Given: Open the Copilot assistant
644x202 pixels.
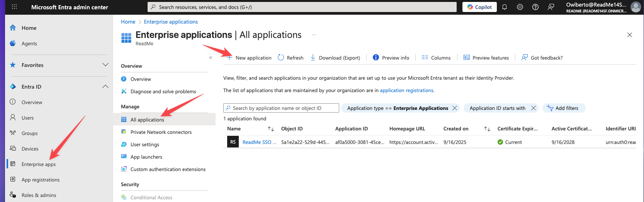Looking at the screenshot, I should pyautogui.click(x=479, y=7).
